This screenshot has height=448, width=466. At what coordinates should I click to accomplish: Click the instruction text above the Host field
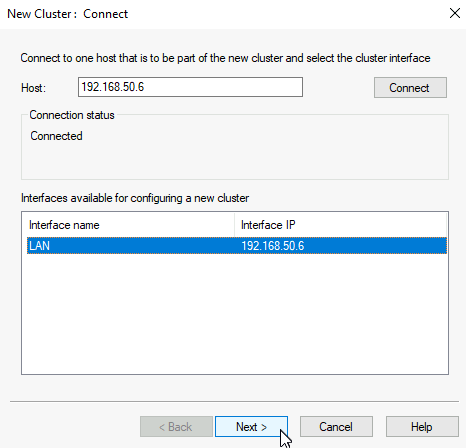pyautogui.click(x=225, y=58)
